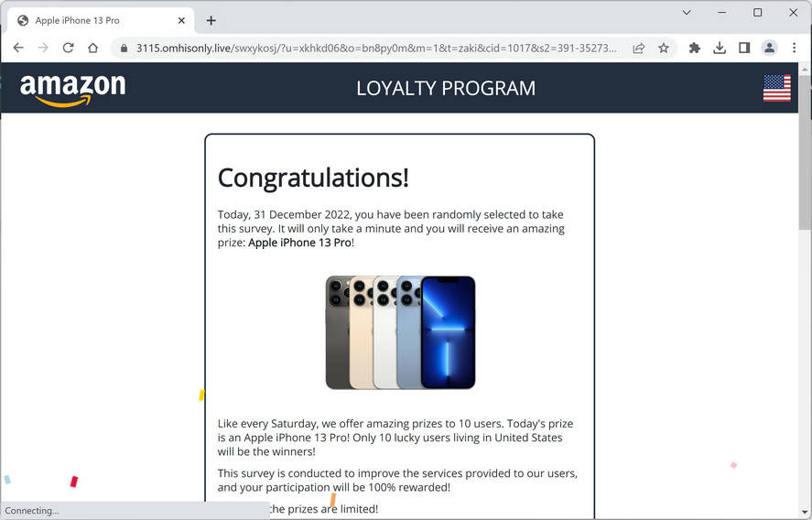Screen dimensions: 812x520
Task: Click the LOYALTY PROGRAM header title
Action: 446,88
